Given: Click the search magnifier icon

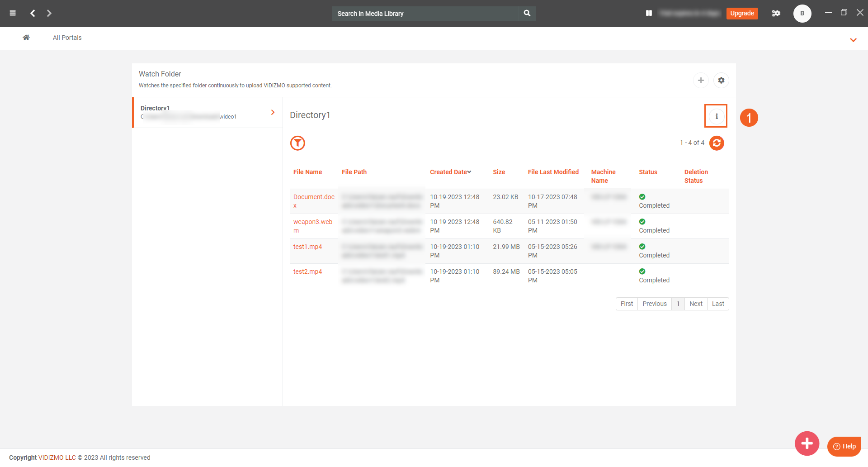Looking at the screenshot, I should point(527,13).
